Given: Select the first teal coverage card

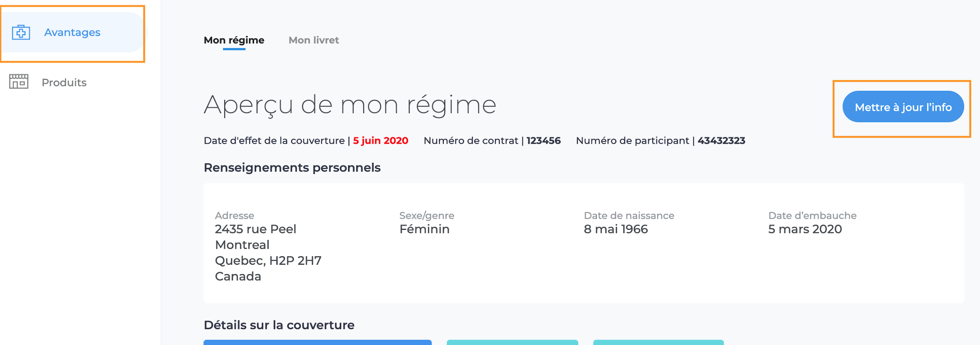Looking at the screenshot, I should tap(512, 343).
